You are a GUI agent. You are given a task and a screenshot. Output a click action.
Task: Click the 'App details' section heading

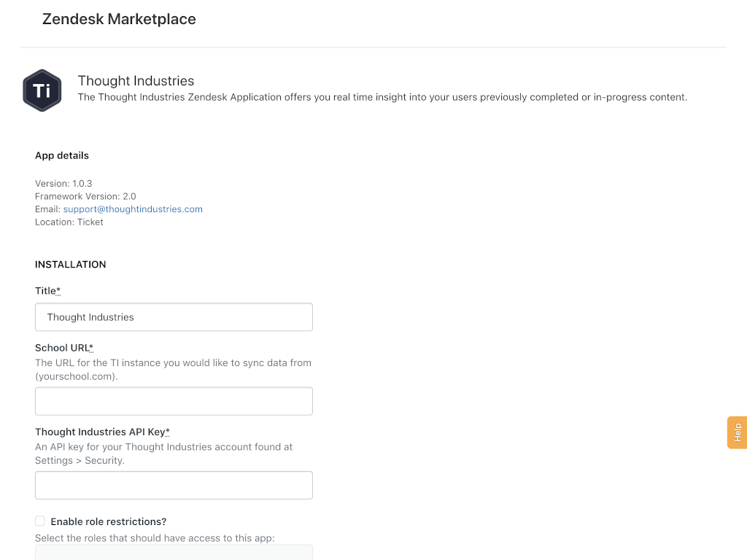point(62,156)
